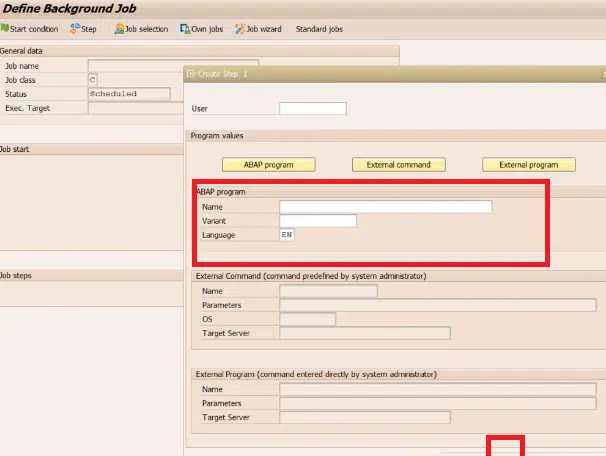Click the Language field showing EN
The width and height of the screenshot is (606, 456).
[x=287, y=235]
